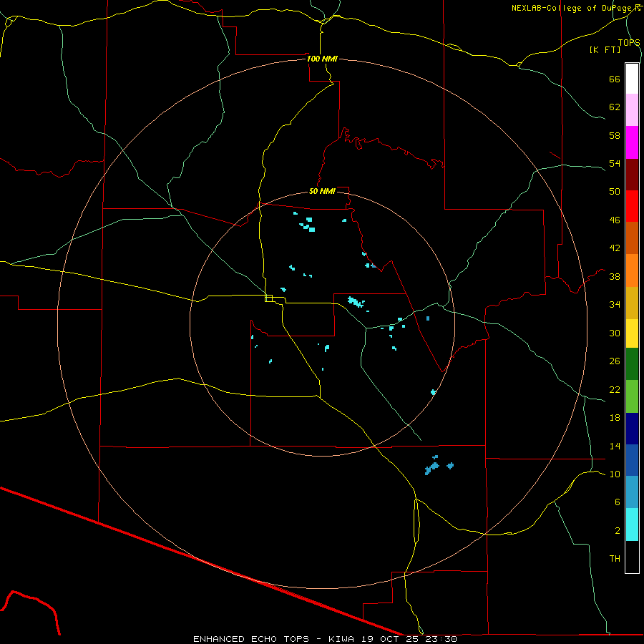Click the gold legend swatch above 38
Viewport: 644px width, 644px height.
(632, 303)
